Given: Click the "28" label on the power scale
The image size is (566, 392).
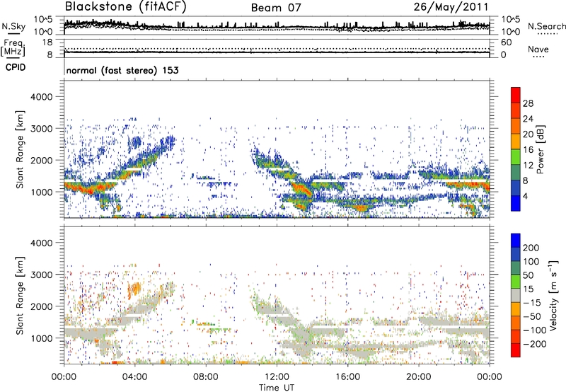Looking at the screenshot, I should [x=528, y=103].
